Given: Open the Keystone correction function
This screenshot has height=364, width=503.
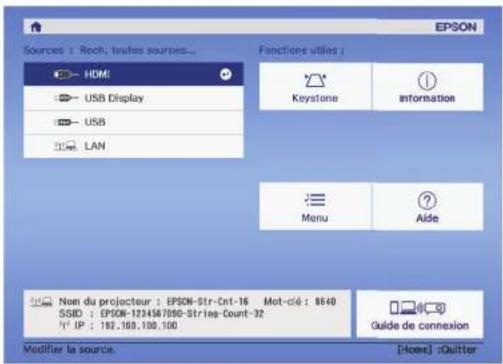Looking at the screenshot, I should coord(315,86).
